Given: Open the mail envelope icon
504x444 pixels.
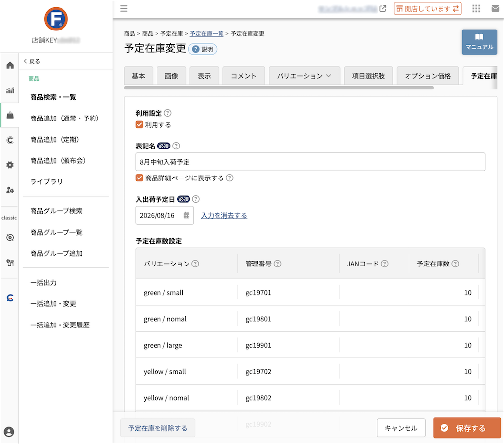Looking at the screenshot, I should [x=495, y=9].
